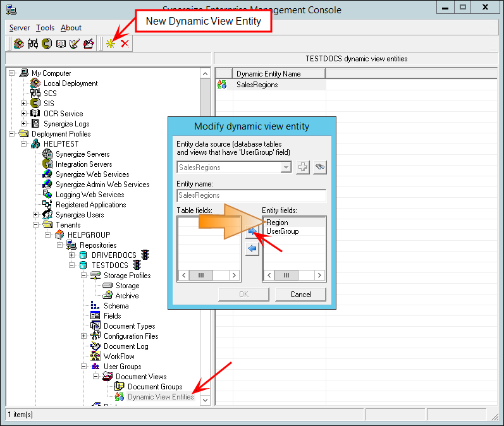Select Local Deployment in the tree
Image resolution: width=504 pixels, height=426 pixels.
[70, 83]
